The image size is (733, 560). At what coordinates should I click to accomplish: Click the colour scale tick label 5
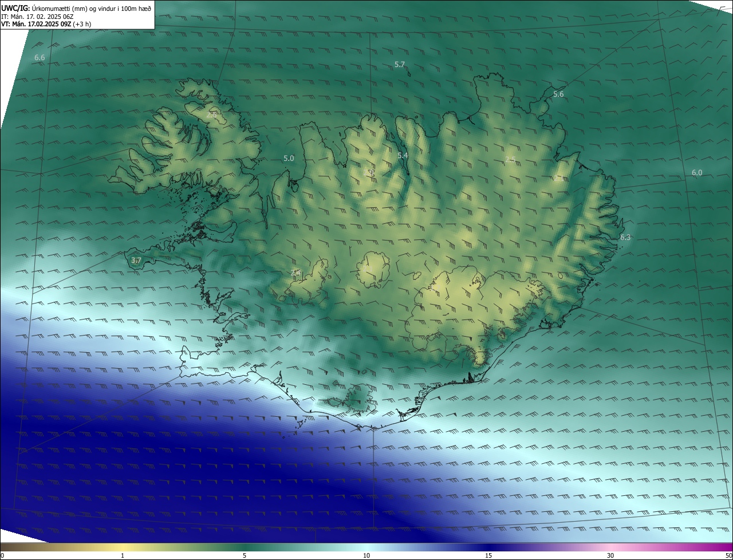[245, 555]
